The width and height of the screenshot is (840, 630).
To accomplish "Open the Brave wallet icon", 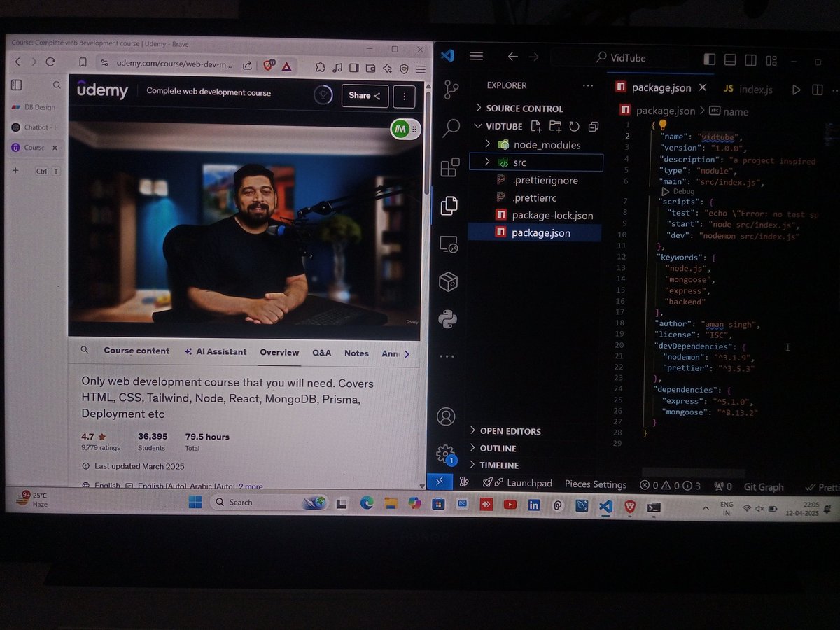I will click(371, 69).
